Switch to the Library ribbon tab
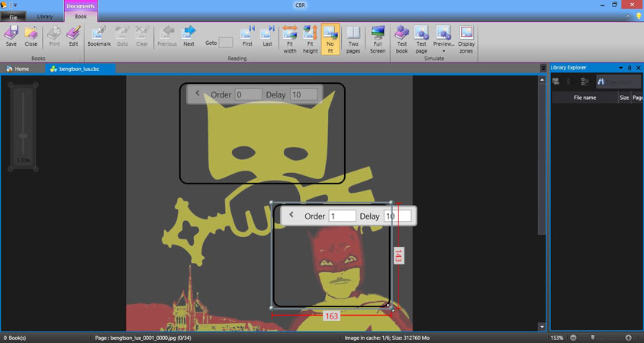The height and width of the screenshot is (343, 644). [45, 17]
